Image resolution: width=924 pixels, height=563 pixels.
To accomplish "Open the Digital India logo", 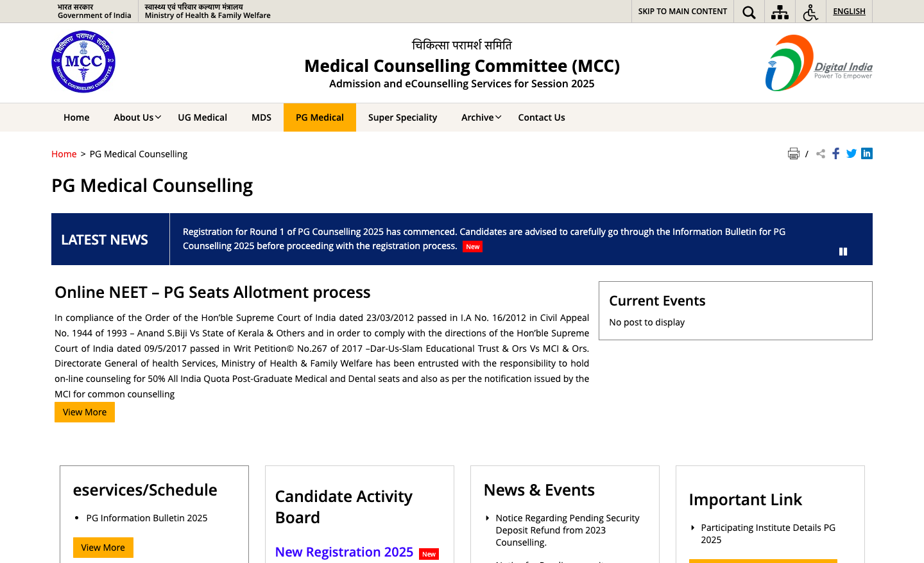I will pos(817,61).
